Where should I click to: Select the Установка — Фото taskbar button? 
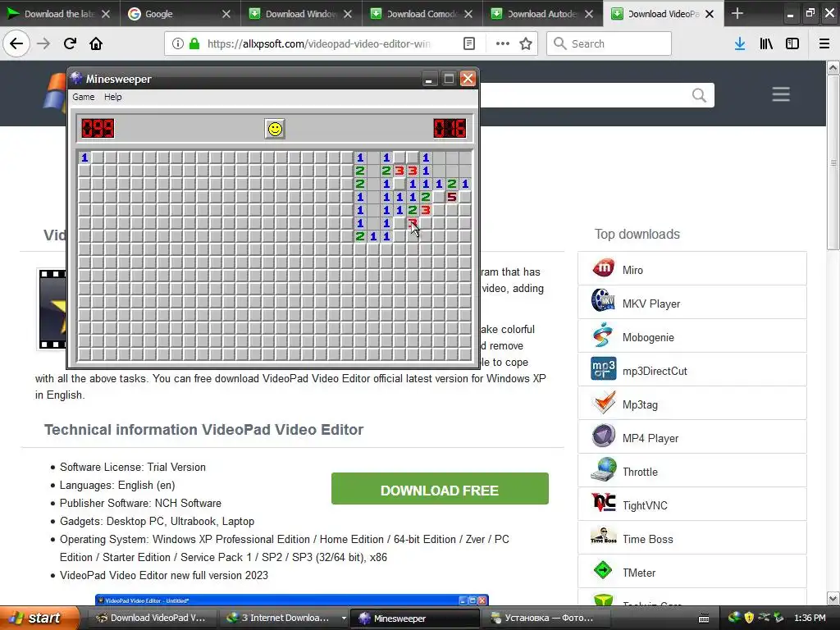(546, 619)
